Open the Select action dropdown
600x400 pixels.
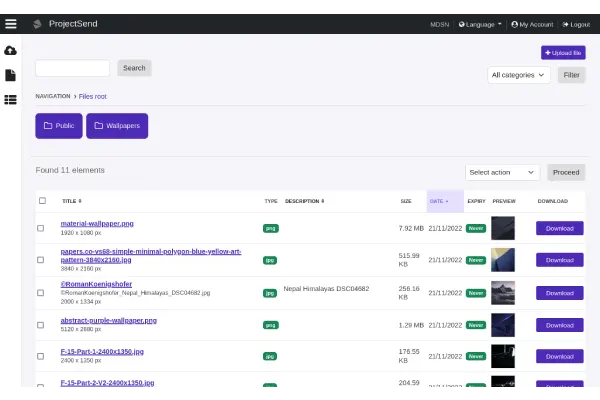pyautogui.click(x=502, y=172)
